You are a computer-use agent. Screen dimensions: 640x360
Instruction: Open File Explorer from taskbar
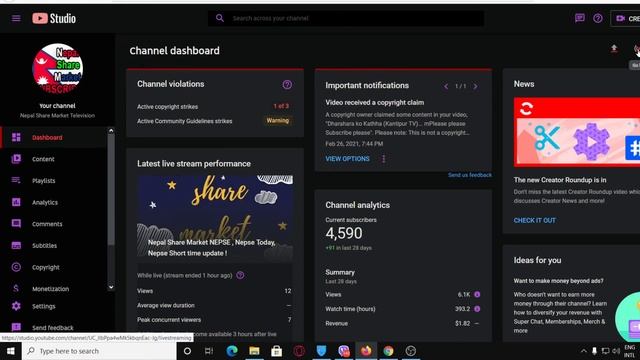pyautogui.click(x=254, y=351)
